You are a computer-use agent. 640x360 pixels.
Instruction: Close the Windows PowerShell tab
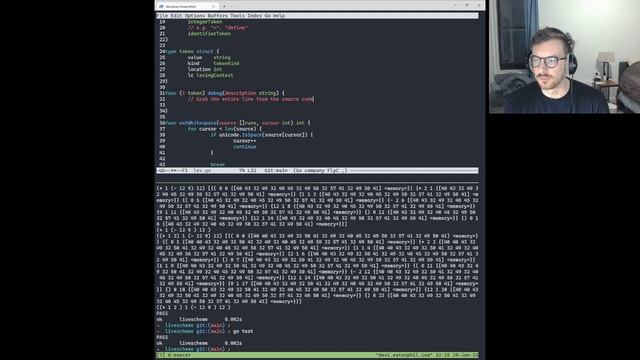[213, 6]
